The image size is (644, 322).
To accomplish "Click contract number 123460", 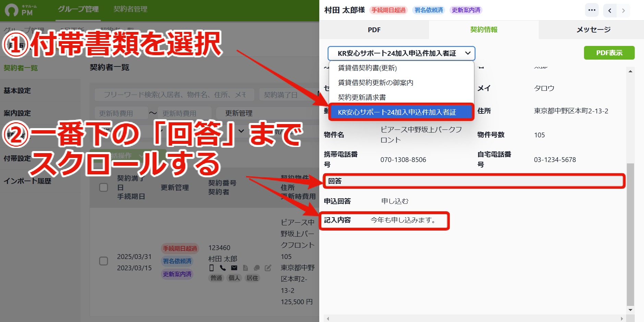I will pyautogui.click(x=219, y=248).
